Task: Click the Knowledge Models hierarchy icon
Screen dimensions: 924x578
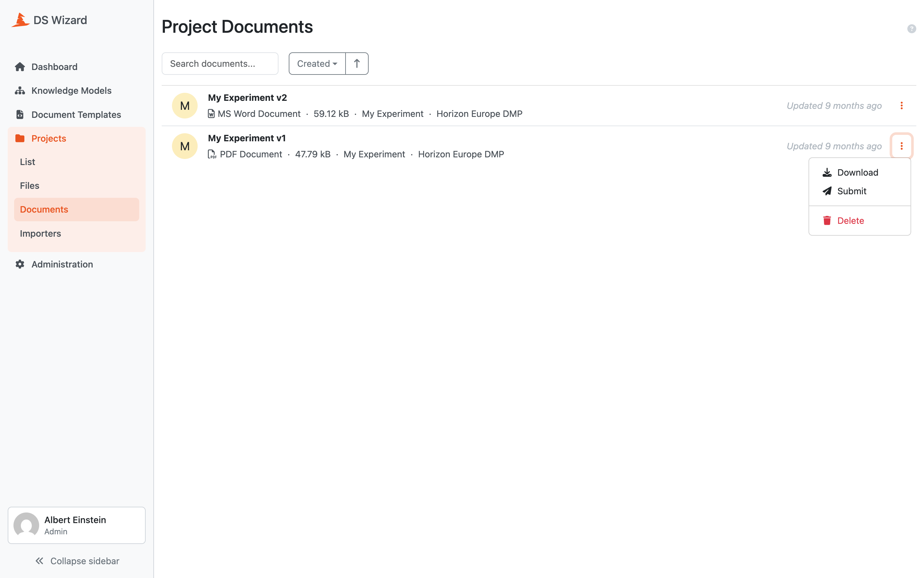Action: (20, 91)
